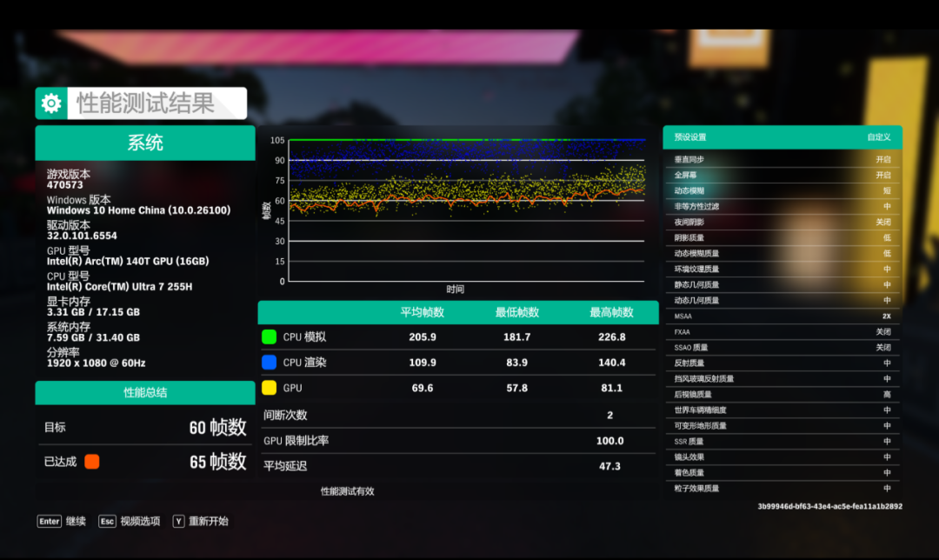Click the driver version 32.0.101.6554

click(82, 236)
